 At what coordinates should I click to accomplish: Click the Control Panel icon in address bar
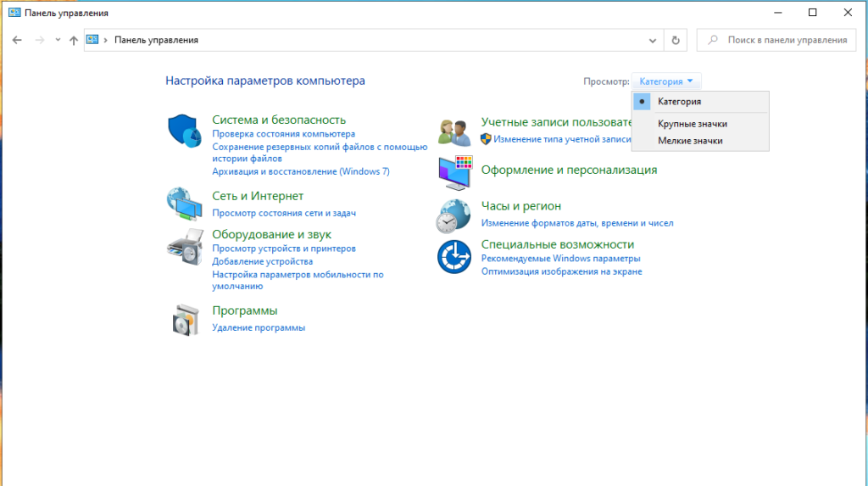tap(92, 40)
